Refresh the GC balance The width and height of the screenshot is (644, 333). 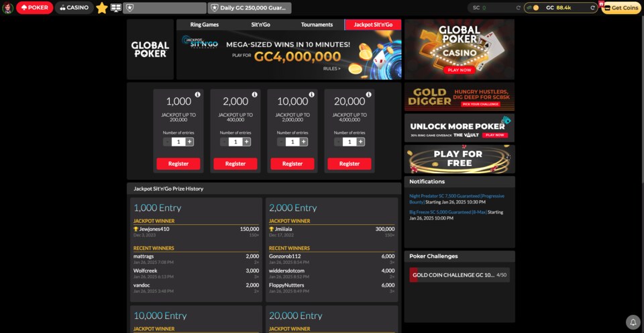pyautogui.click(x=592, y=8)
